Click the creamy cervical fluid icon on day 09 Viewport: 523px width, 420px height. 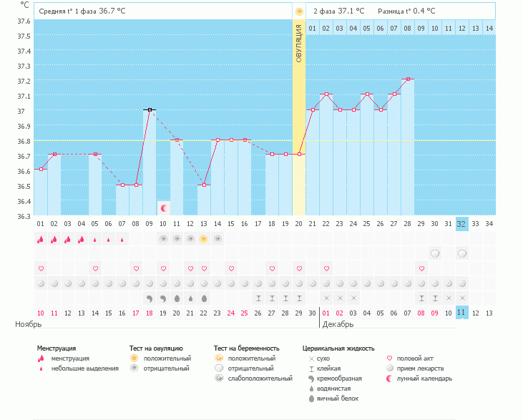pyautogui.click(x=150, y=298)
